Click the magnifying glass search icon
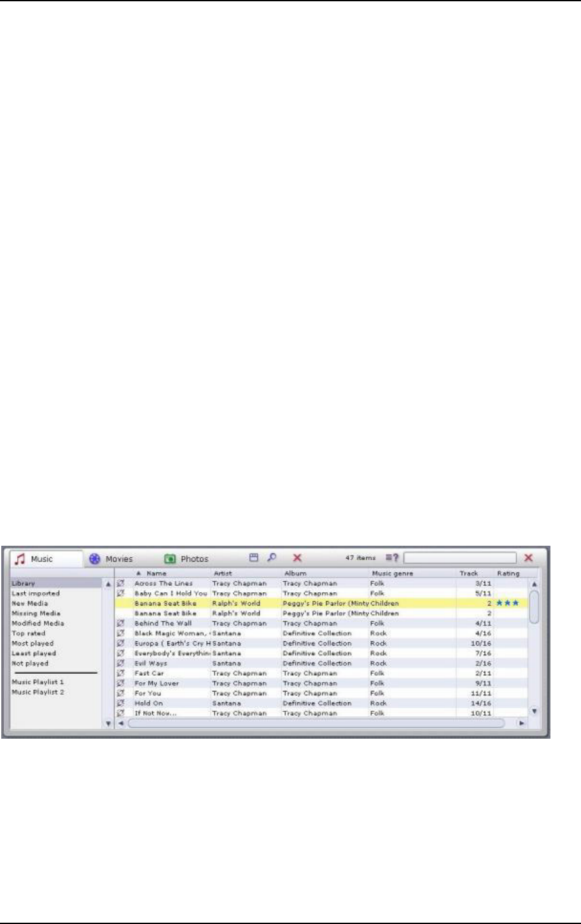581x924 pixels. click(x=272, y=557)
